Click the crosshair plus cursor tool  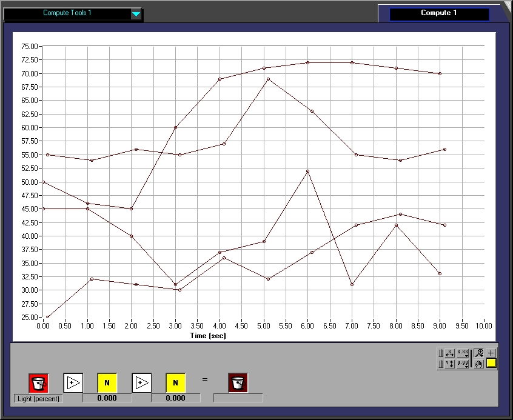(x=491, y=353)
